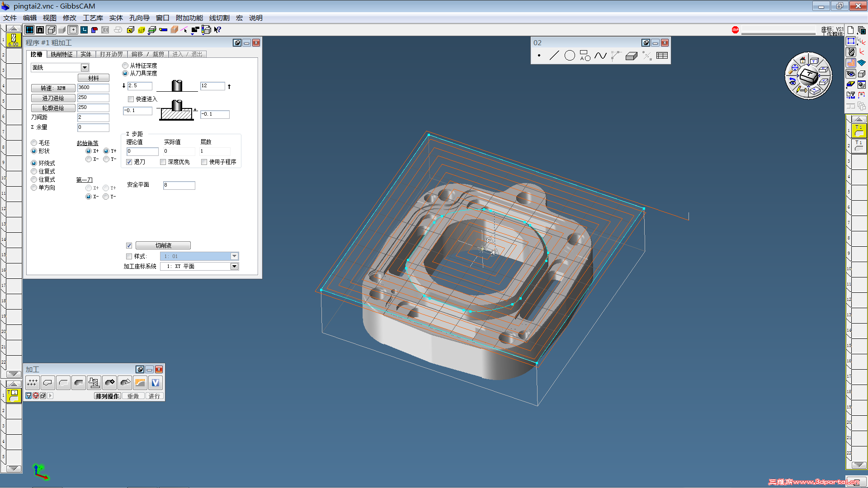Click the 排列操作 button
This screenshot has width=868, height=488.
(x=107, y=396)
